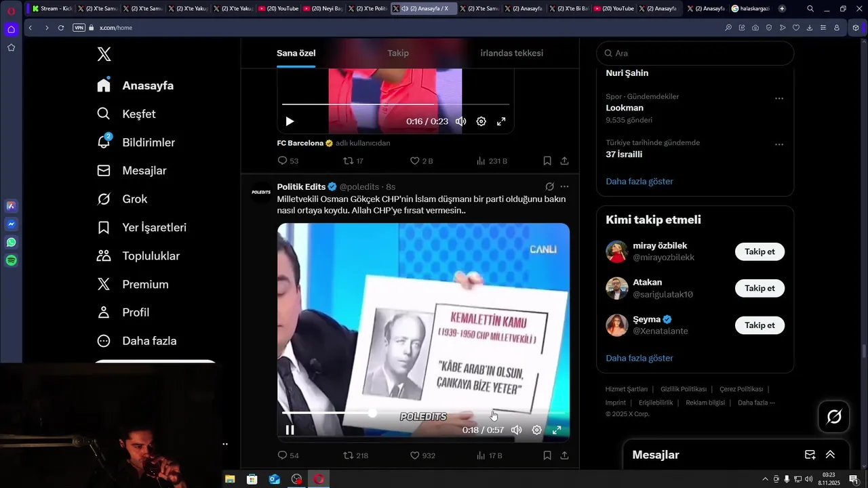Follow miray özbilek with Takip et
Viewport: 868px width, 488px height.
point(759,251)
